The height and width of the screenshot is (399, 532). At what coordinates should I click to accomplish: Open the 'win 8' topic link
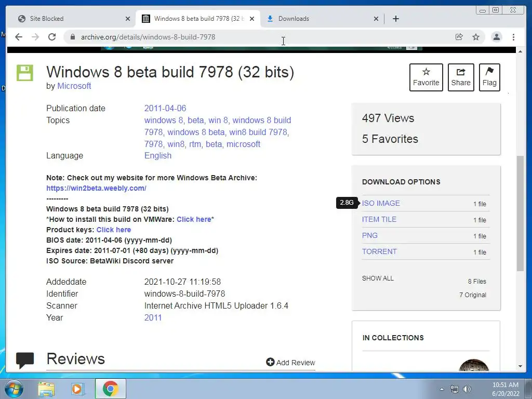(218, 120)
